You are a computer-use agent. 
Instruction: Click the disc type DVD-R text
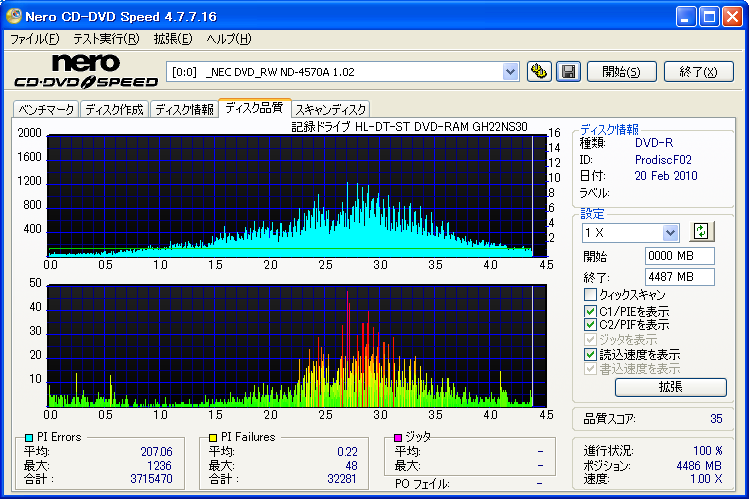tap(654, 142)
